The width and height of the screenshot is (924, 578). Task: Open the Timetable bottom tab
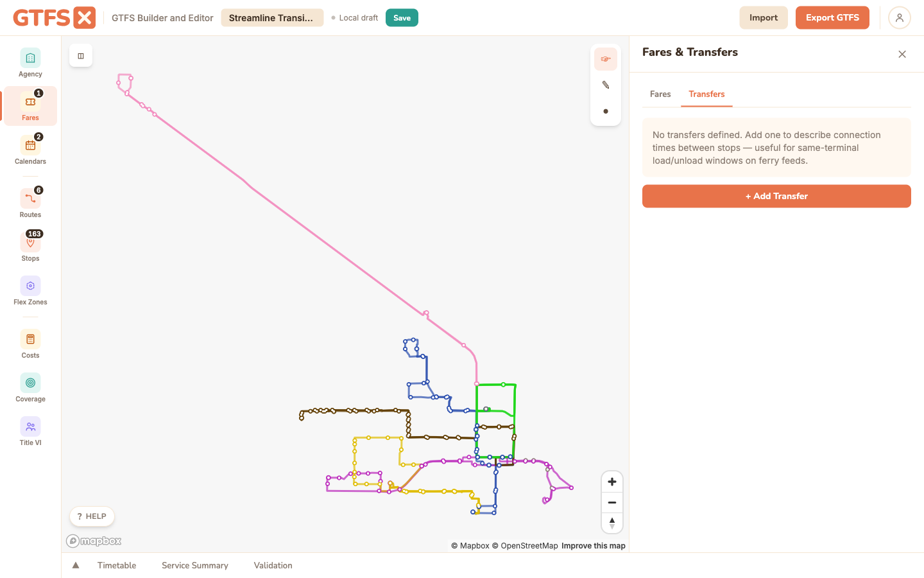tap(117, 565)
